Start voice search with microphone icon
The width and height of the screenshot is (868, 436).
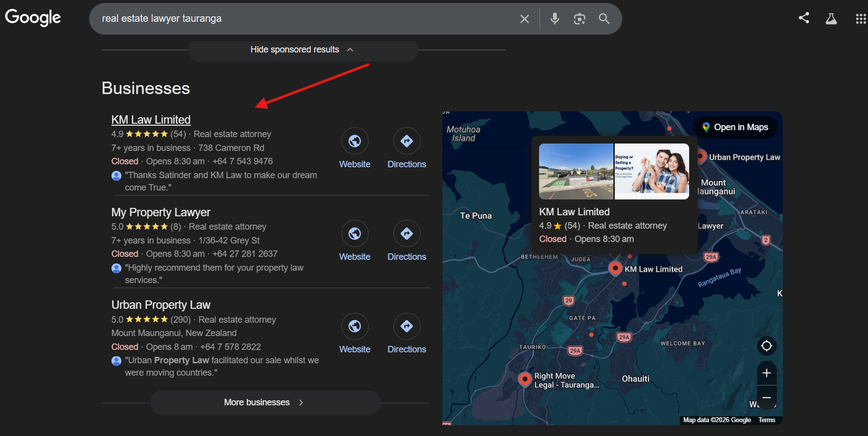coord(555,19)
